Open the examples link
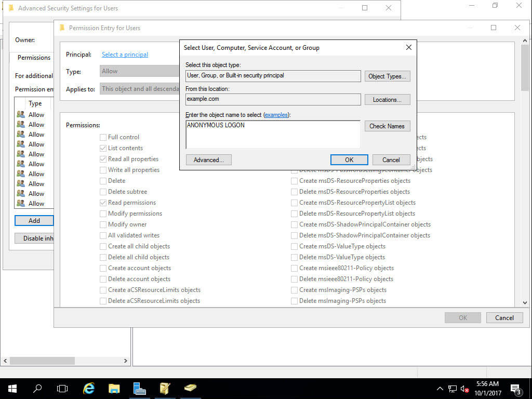Image resolution: width=532 pixels, height=399 pixels. click(x=276, y=115)
